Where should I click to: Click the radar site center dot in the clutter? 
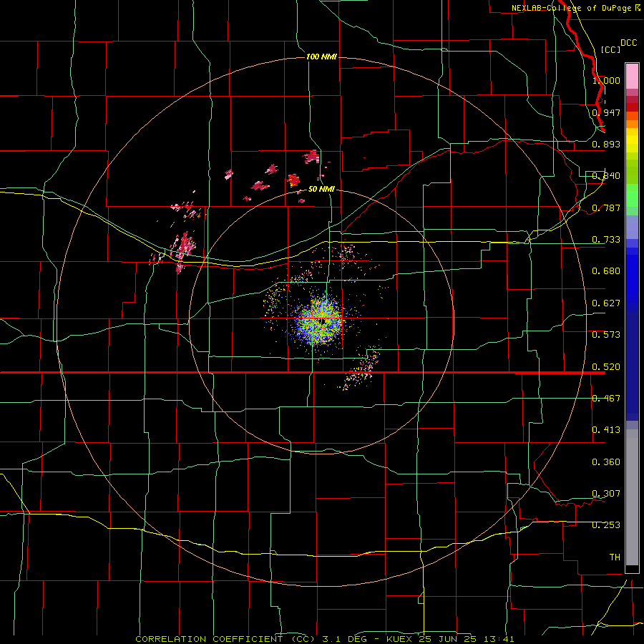(x=323, y=321)
